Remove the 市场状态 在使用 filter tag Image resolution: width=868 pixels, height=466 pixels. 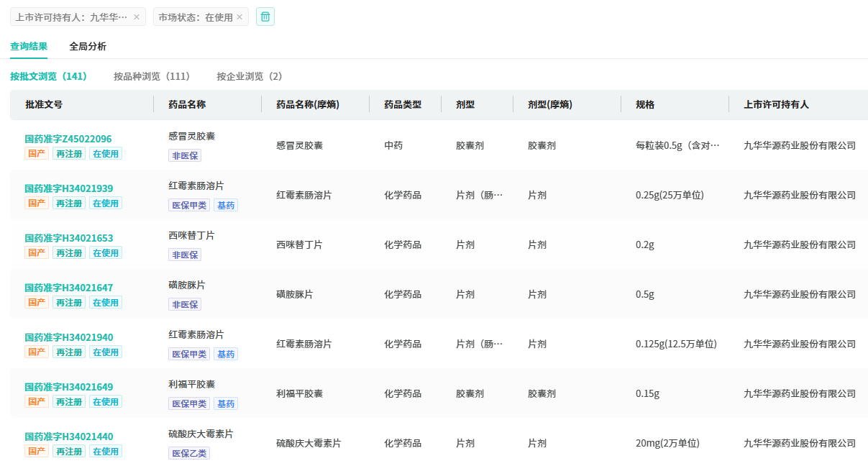239,17
